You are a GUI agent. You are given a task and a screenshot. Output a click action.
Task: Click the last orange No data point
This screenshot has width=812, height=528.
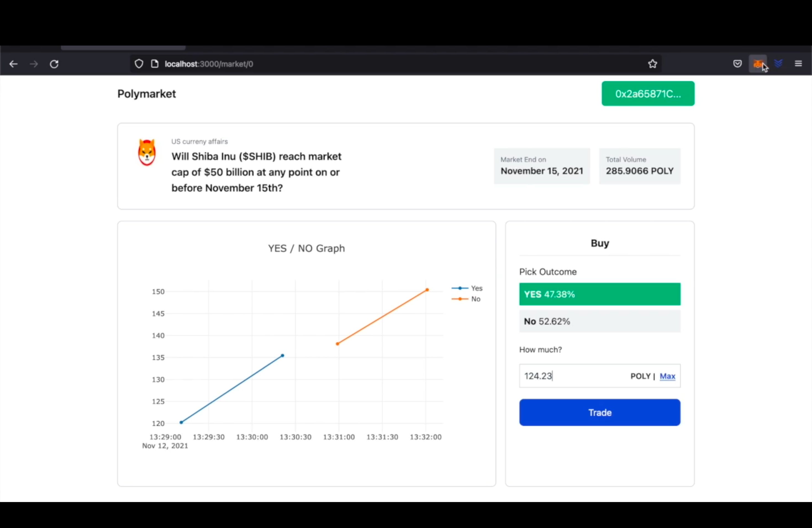pyautogui.click(x=427, y=290)
